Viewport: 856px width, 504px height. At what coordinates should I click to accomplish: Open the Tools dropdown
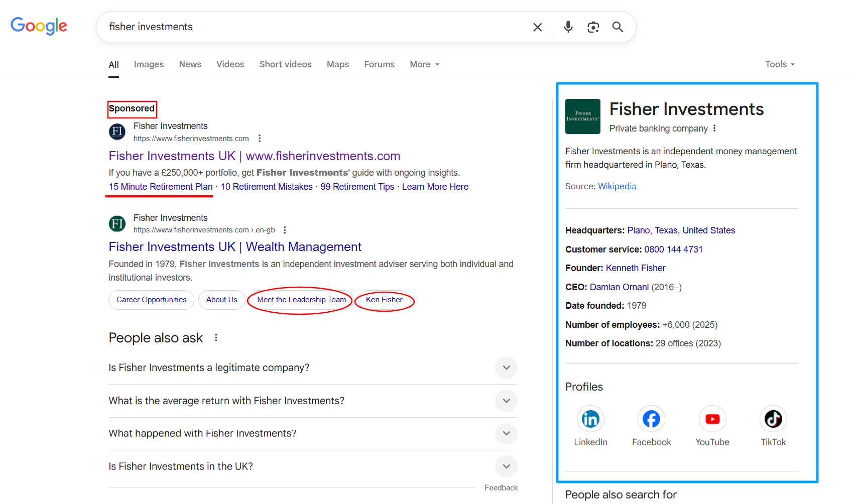coord(780,64)
